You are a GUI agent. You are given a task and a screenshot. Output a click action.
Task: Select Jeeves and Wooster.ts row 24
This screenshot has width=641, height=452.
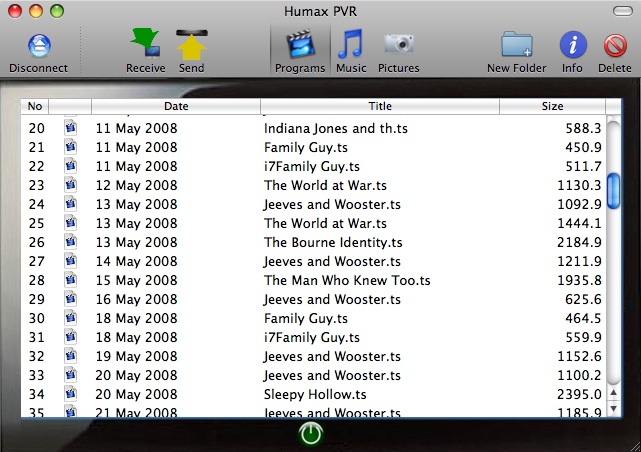pyautogui.click(x=332, y=204)
